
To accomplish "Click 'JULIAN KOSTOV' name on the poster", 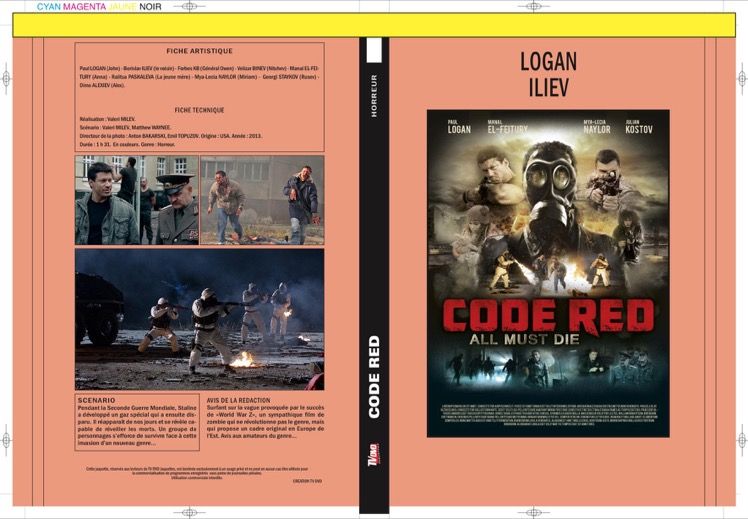I will point(639,127).
